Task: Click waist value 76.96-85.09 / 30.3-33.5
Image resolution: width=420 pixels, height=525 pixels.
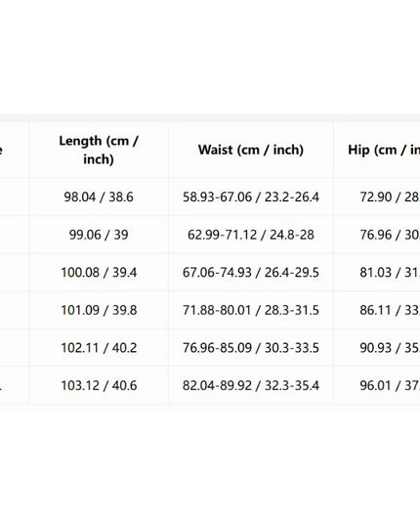Action: coord(251,348)
